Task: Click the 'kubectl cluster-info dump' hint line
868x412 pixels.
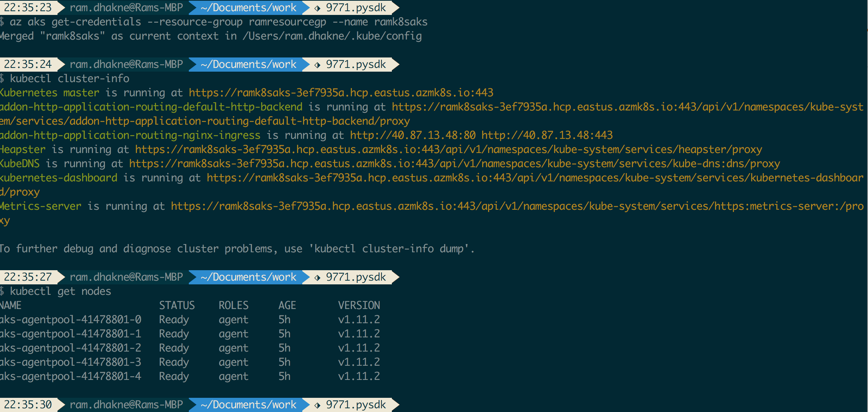Action: [x=237, y=249]
